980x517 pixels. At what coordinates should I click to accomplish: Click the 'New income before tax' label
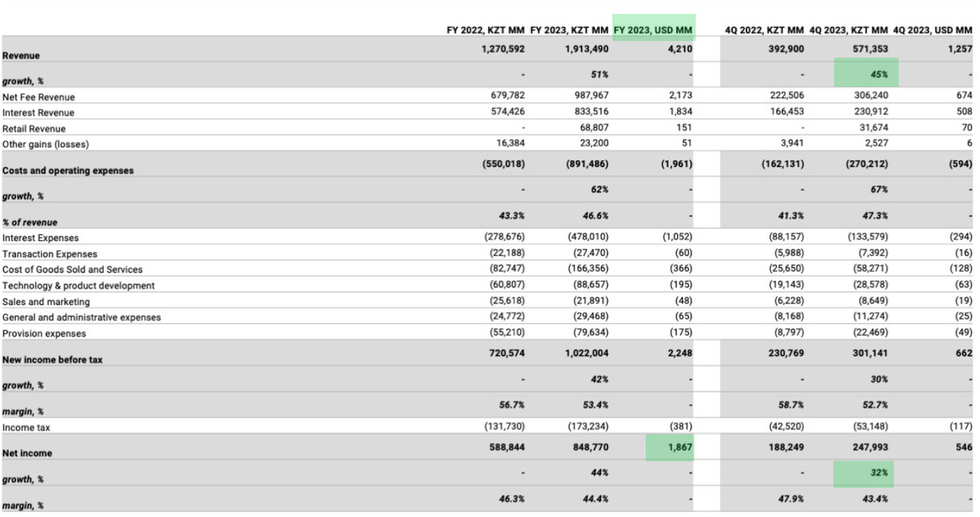click(x=53, y=360)
